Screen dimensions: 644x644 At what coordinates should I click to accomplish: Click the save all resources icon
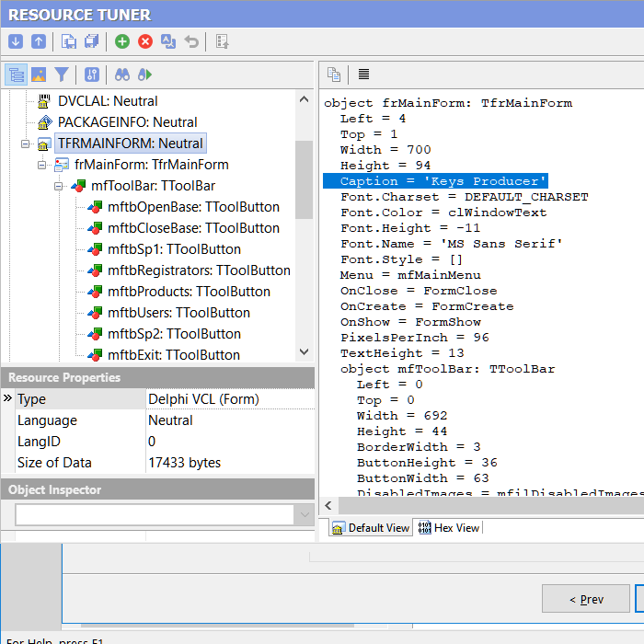point(92,41)
